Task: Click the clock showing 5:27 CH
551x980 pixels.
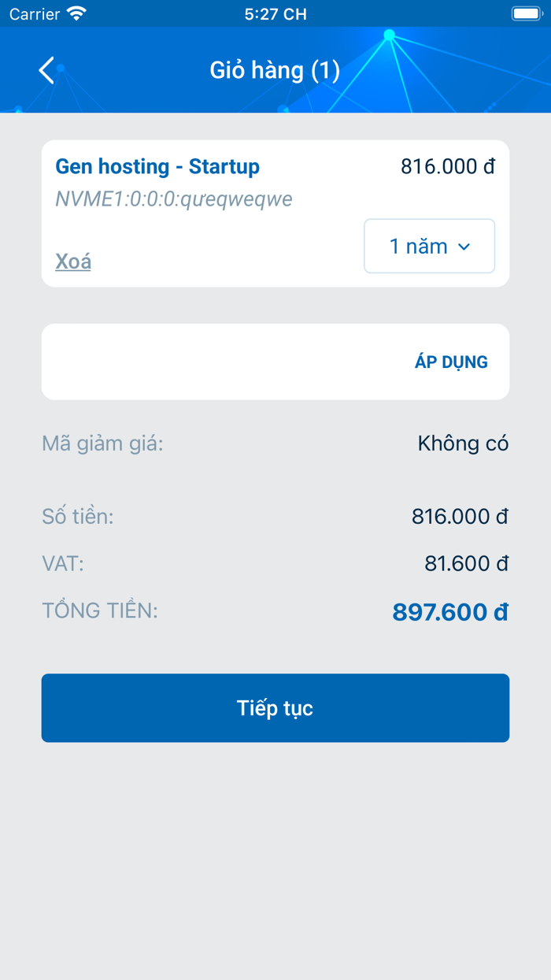Action: click(x=275, y=13)
